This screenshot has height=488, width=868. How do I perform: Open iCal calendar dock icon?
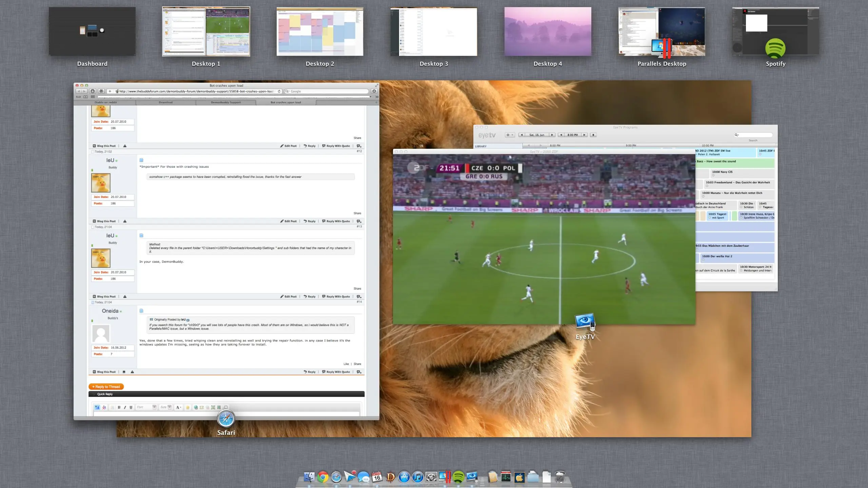377,477
